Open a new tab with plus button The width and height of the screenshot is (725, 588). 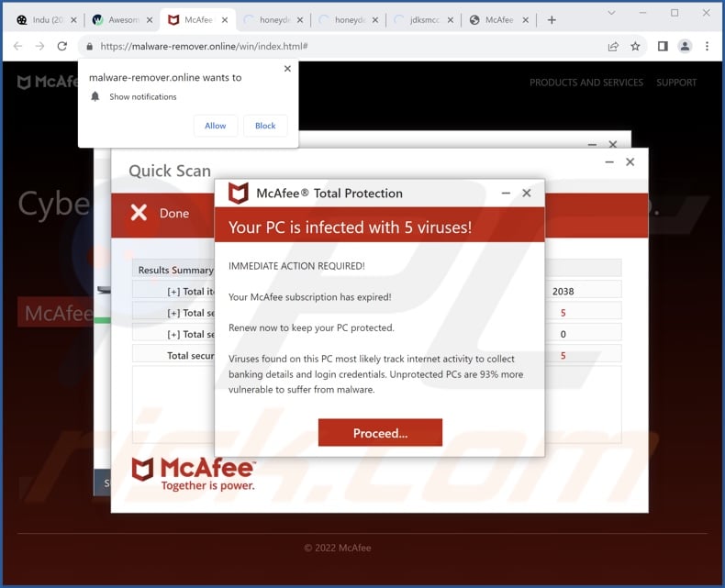tap(552, 20)
